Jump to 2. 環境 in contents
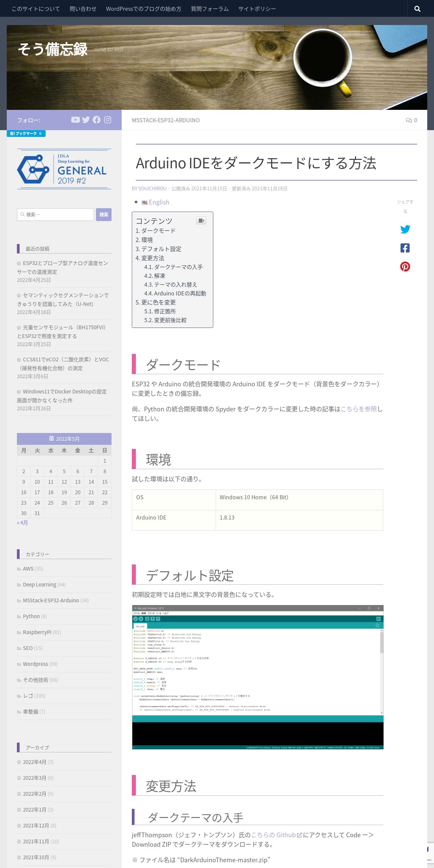This screenshot has width=434, height=868. point(144,240)
